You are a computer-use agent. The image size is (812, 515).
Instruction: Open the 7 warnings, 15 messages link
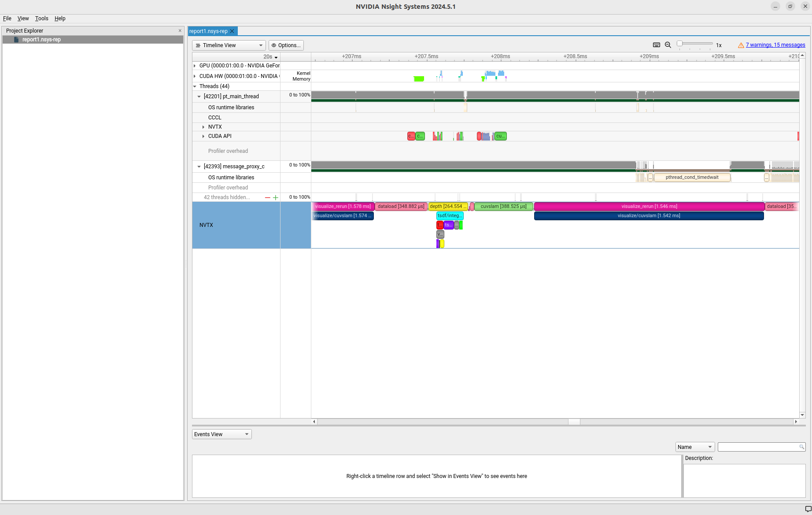(x=775, y=45)
